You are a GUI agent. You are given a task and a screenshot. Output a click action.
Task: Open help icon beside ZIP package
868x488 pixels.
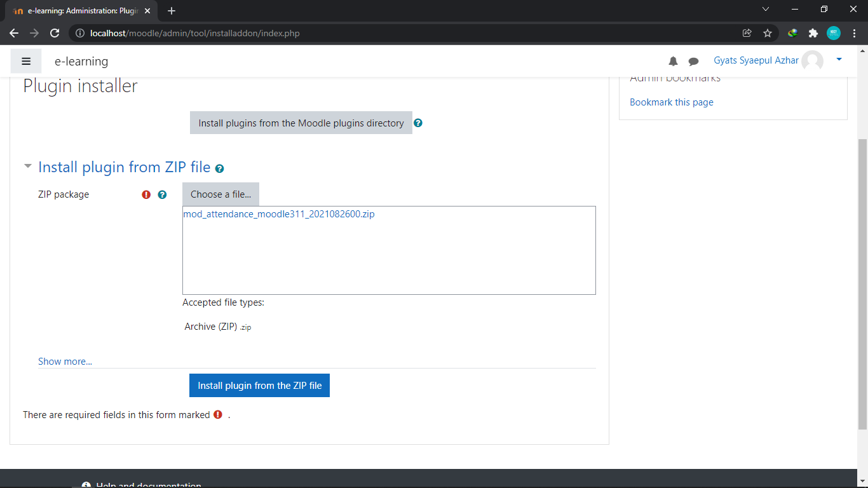tap(162, 194)
